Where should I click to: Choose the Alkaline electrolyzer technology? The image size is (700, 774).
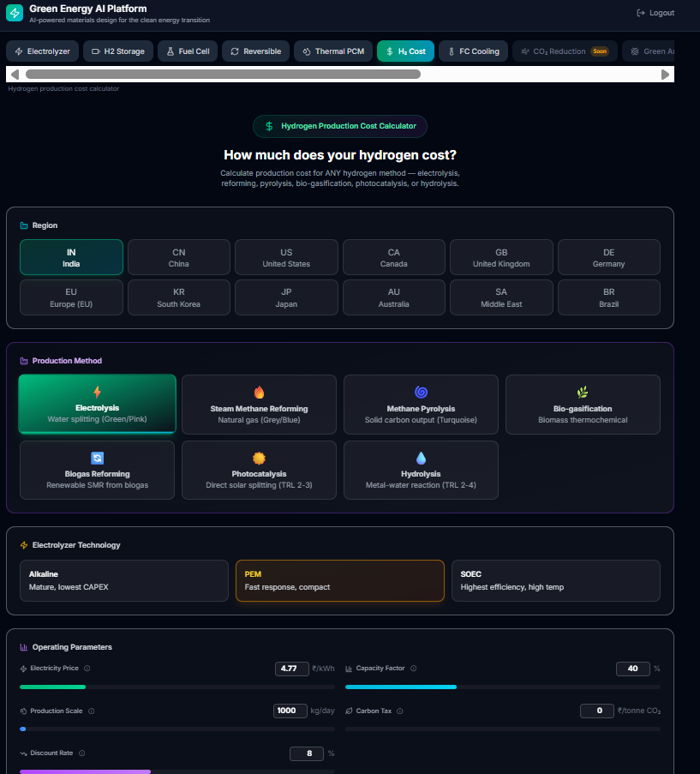pyautogui.click(x=124, y=580)
